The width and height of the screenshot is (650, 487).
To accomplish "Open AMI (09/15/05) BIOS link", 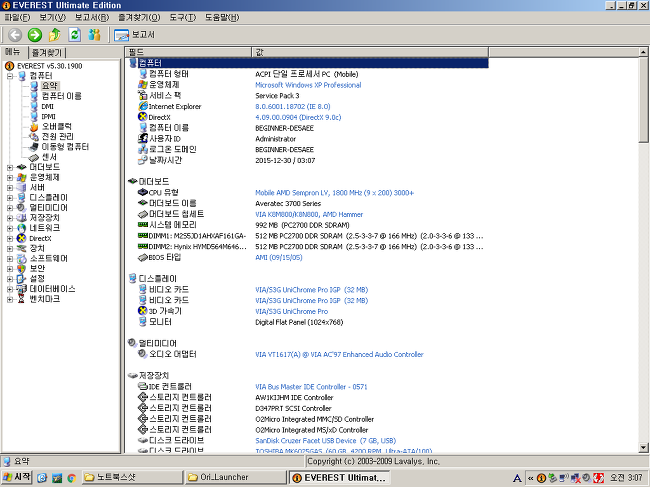I will coord(279,257).
